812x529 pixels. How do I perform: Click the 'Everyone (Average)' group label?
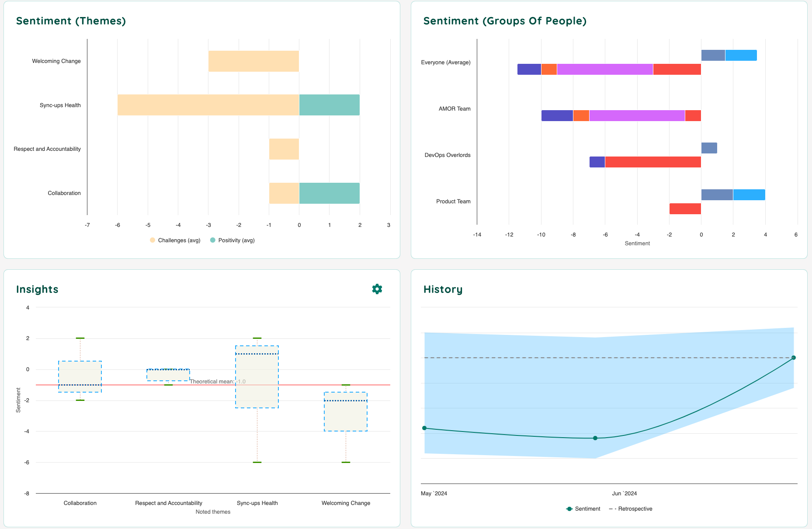click(446, 63)
